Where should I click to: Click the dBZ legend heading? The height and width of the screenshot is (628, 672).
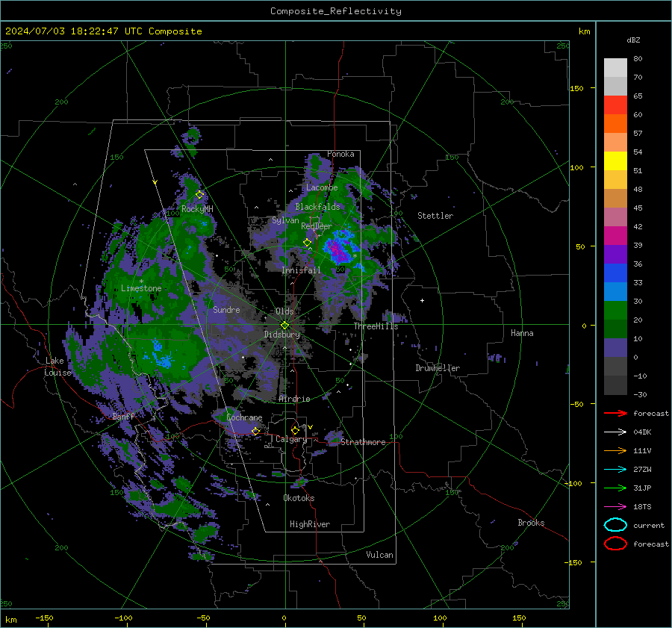point(633,40)
